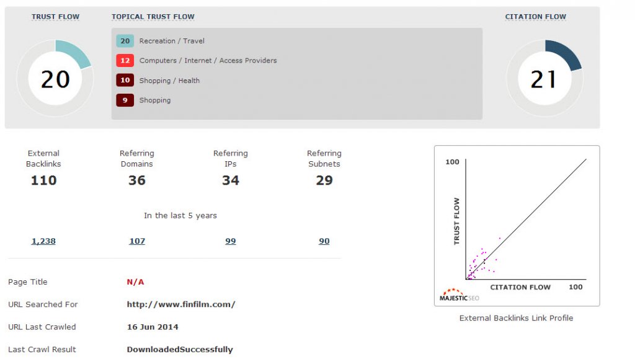Screen dimensions: 635x364
Task: Click the Trust Flow heading
Action: [x=56, y=17]
